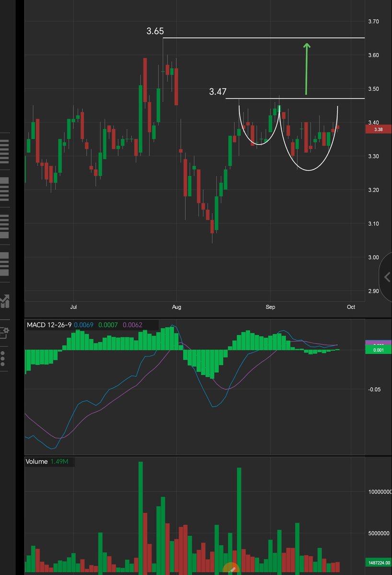Click the 3.20 price axis label
The width and height of the screenshot is (392, 575).
pyautogui.click(x=375, y=190)
